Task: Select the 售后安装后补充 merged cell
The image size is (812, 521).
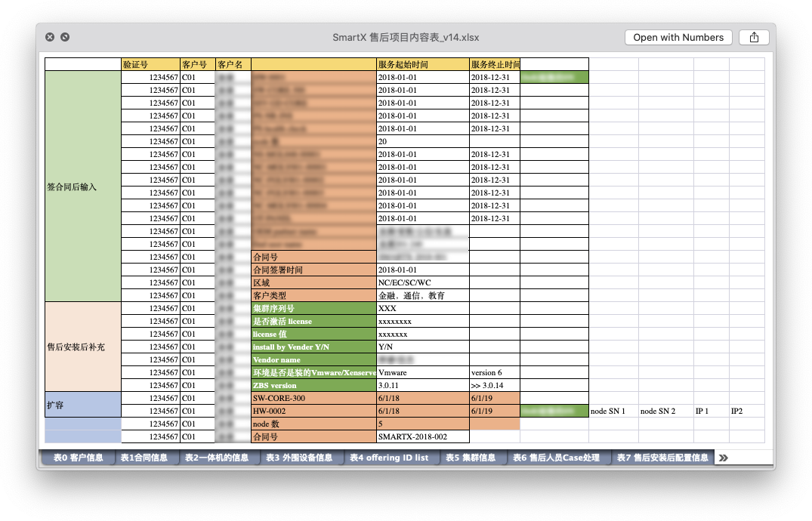Action: (x=83, y=347)
